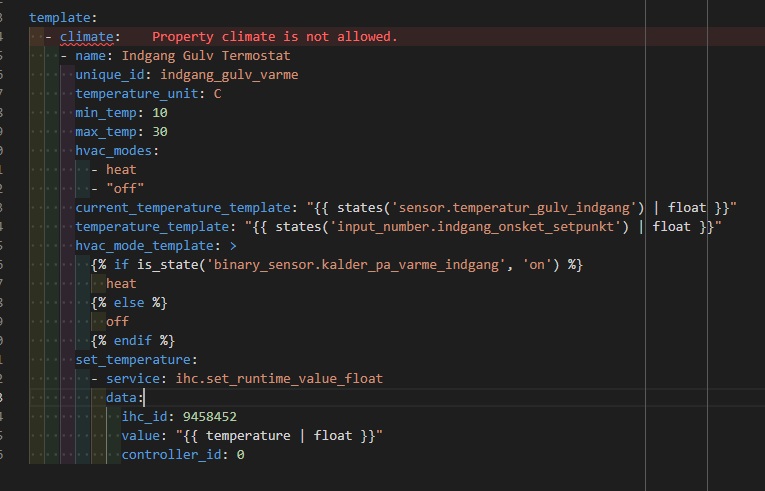
Task: Click the '{% else %}' line
Action: click(x=129, y=303)
